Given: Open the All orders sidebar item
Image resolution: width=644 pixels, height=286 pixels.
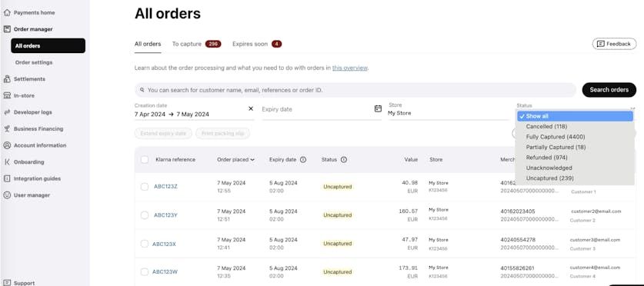Looking at the screenshot, I should coord(48,46).
